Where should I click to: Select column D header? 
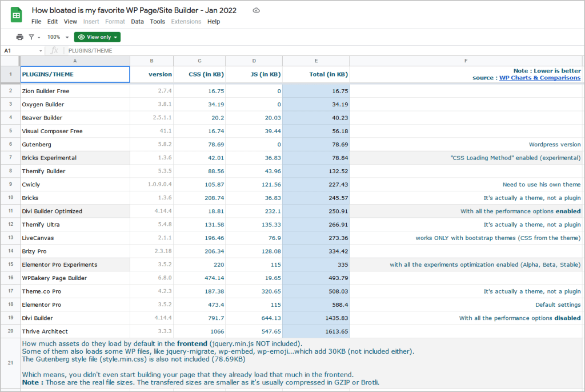pos(254,61)
